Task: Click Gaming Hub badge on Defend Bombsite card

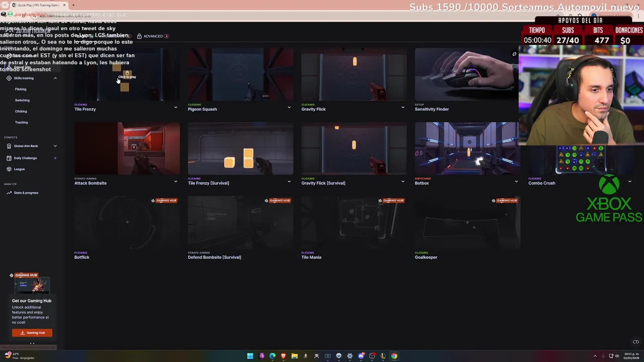Action: 278,201
